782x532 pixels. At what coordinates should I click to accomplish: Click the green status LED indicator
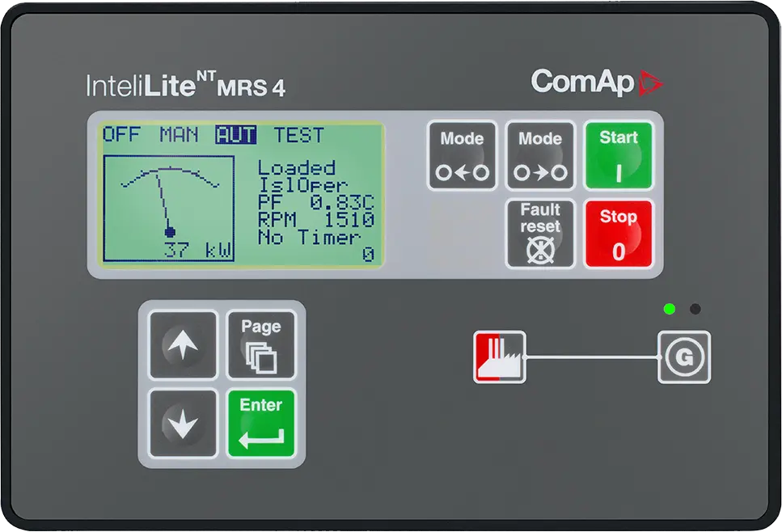coord(670,309)
